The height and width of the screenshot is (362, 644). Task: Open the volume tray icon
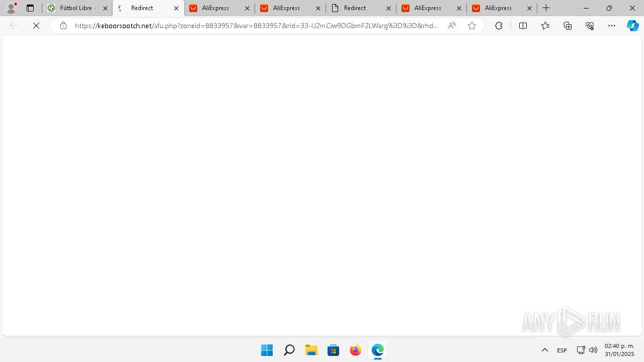point(593,350)
